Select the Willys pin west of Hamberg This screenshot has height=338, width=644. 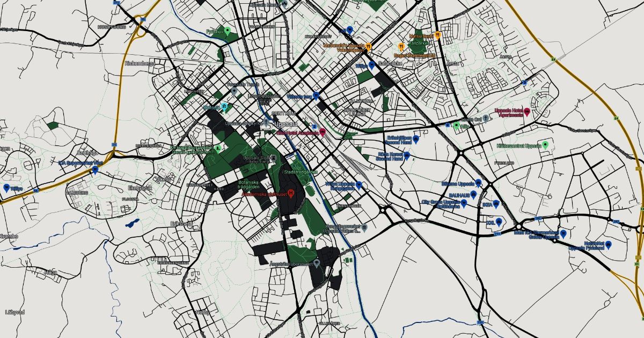pyautogui.click(x=6, y=188)
